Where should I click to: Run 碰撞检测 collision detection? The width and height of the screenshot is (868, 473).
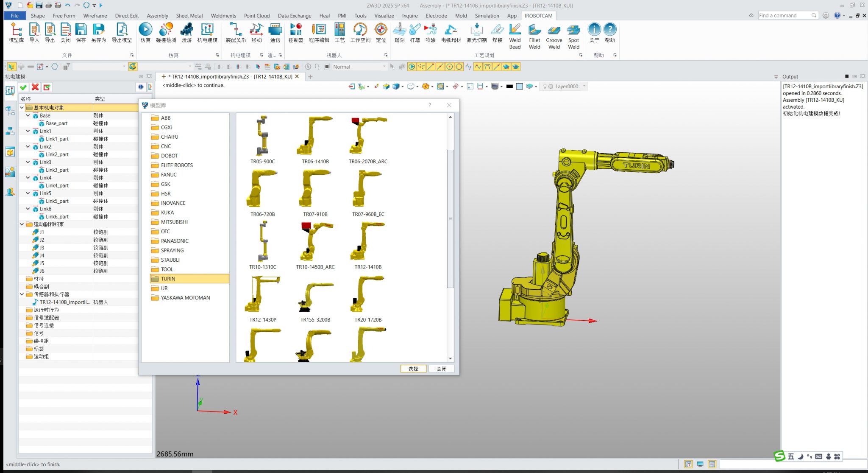(x=166, y=34)
